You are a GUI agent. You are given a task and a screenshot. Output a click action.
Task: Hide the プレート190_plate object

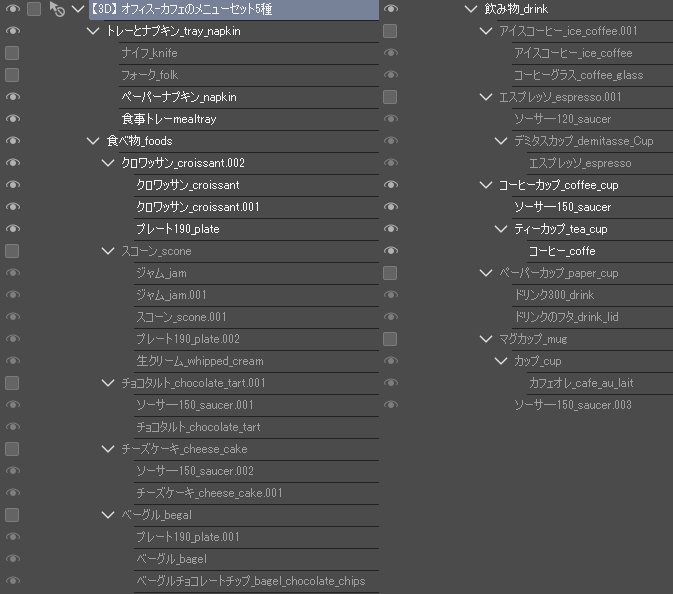point(12,228)
